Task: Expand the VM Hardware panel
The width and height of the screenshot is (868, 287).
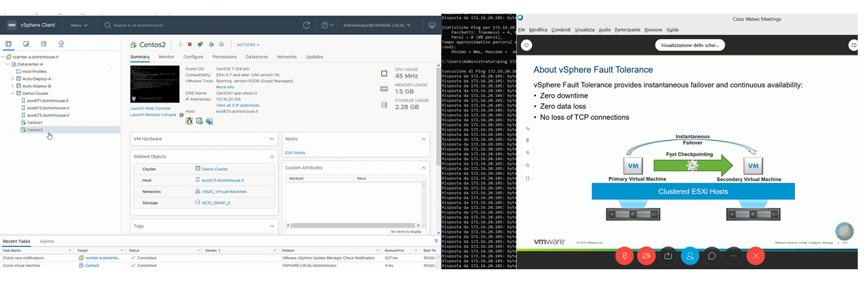Action: [273, 139]
